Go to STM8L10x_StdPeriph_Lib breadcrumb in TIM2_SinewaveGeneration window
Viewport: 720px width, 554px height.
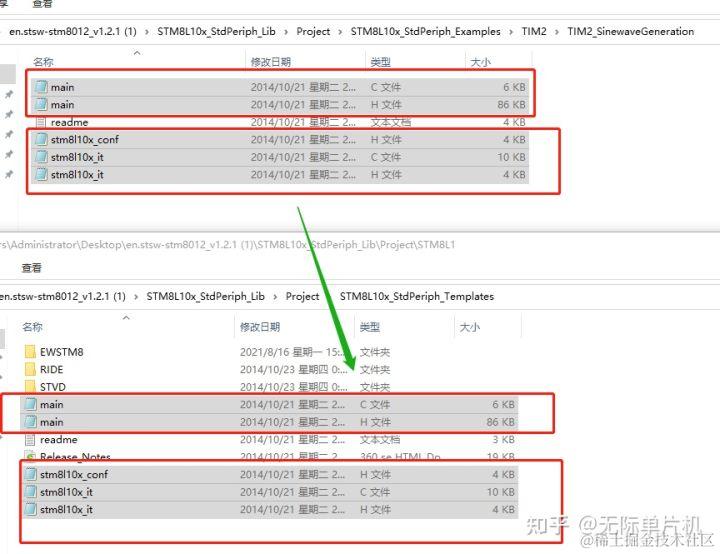click(x=216, y=31)
